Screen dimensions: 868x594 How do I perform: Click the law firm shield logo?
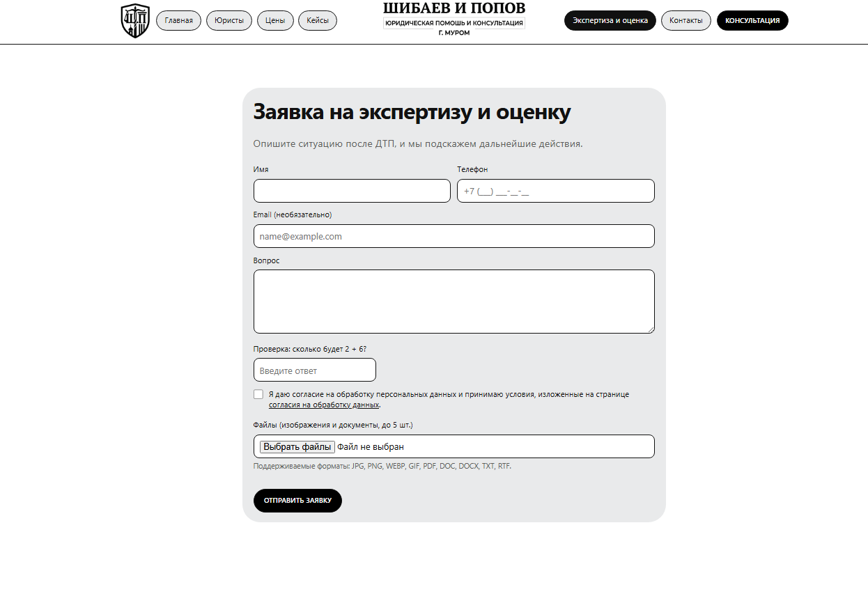pyautogui.click(x=135, y=21)
